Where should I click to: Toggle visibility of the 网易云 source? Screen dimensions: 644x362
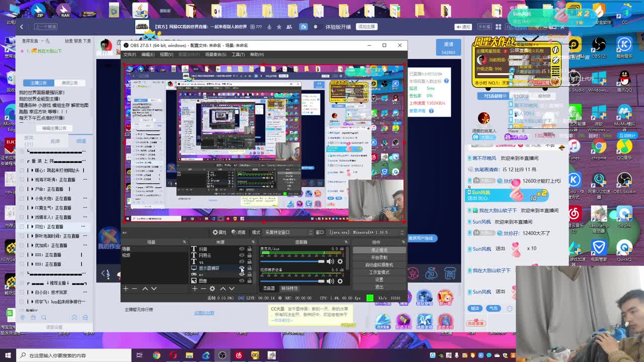pyautogui.click(x=242, y=255)
